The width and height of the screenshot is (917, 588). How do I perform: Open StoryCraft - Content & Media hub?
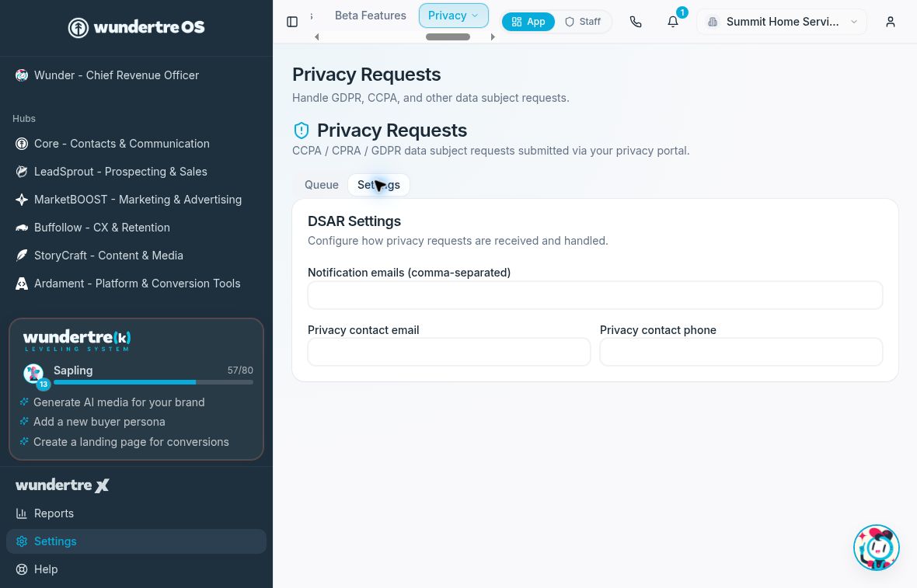coord(136,256)
